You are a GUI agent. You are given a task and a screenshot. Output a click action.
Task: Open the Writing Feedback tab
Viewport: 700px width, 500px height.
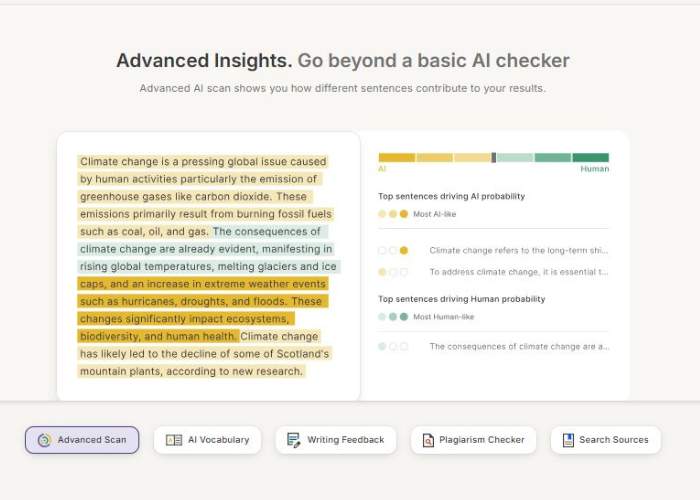click(x=336, y=440)
